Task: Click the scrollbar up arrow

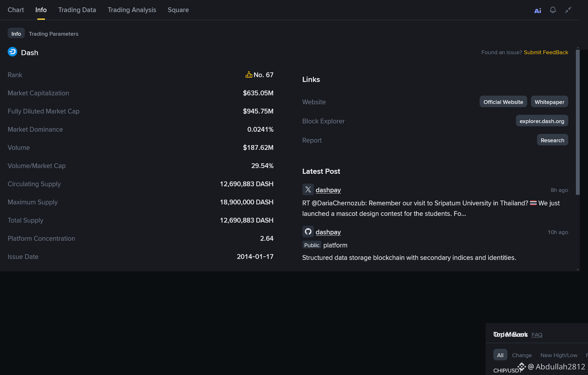Action: (578, 48)
